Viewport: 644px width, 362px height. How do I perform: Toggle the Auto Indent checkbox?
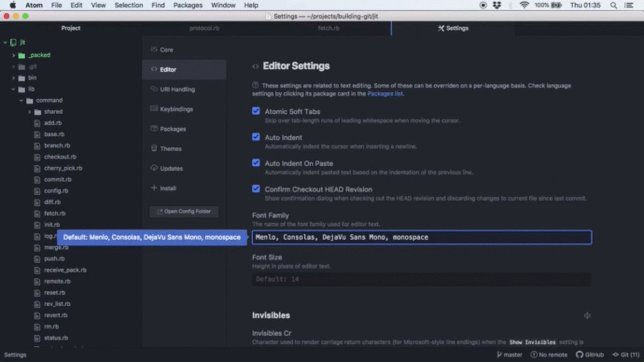256,137
